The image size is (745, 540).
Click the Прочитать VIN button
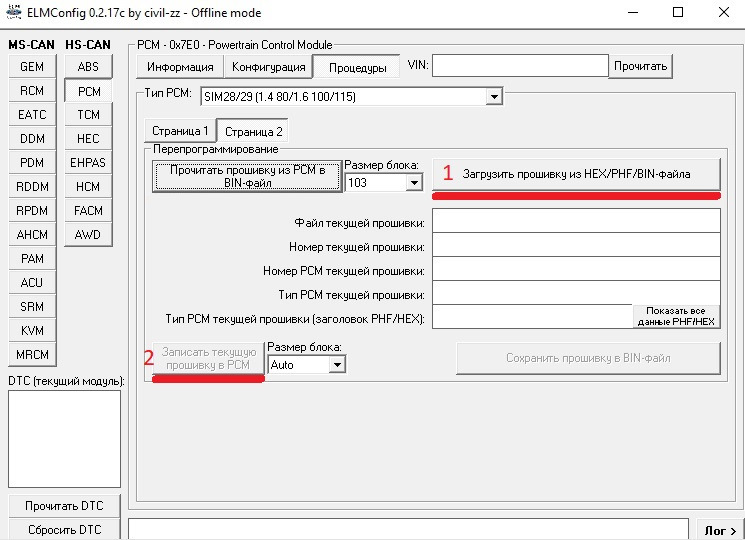640,66
